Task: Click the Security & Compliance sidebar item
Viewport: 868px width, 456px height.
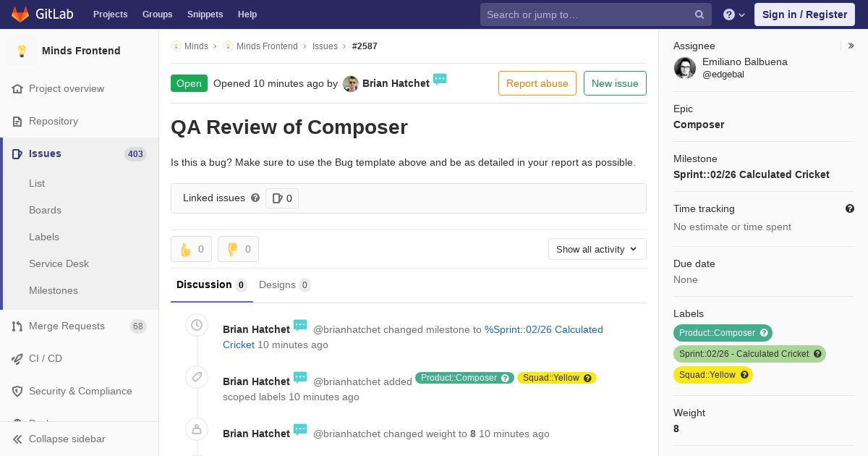Action: pos(80,391)
